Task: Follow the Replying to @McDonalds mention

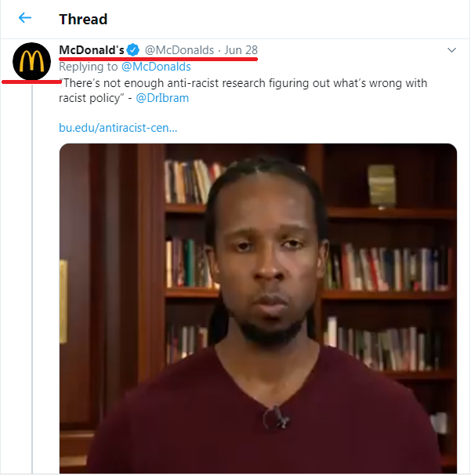Action: [x=156, y=67]
